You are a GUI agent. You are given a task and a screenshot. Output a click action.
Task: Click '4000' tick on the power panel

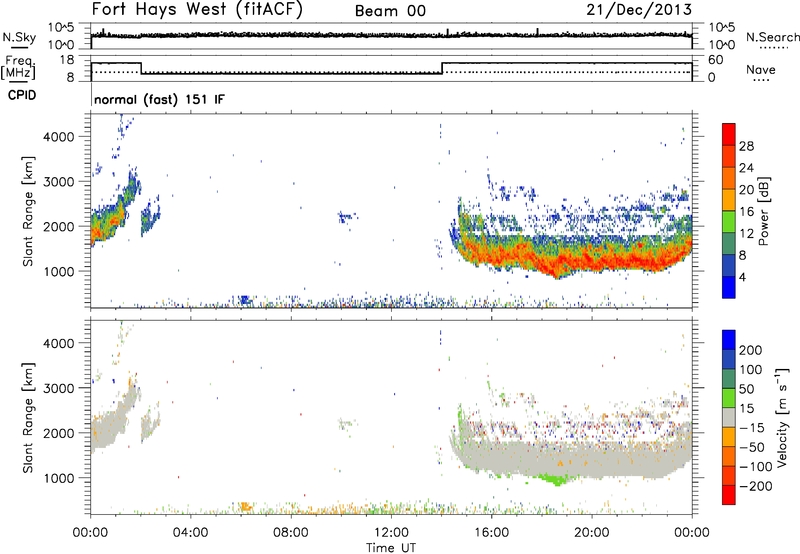pos(59,137)
